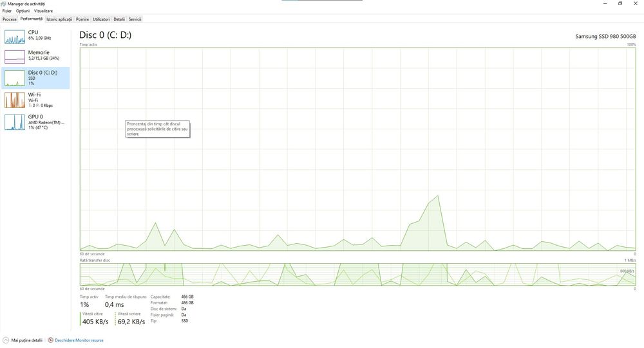The width and height of the screenshot is (644, 348).
Task: Open the Vizualizare menu
Action: tap(43, 11)
